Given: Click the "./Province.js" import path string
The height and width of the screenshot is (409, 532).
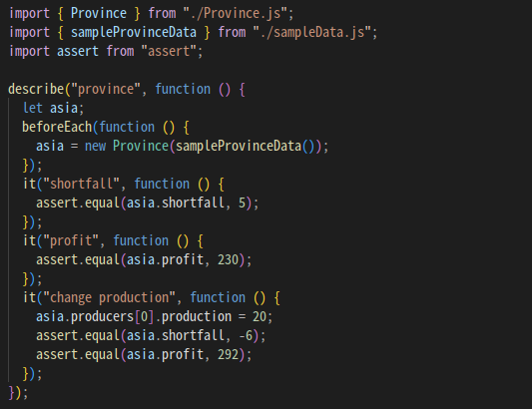Looking at the screenshot, I should point(235,14).
